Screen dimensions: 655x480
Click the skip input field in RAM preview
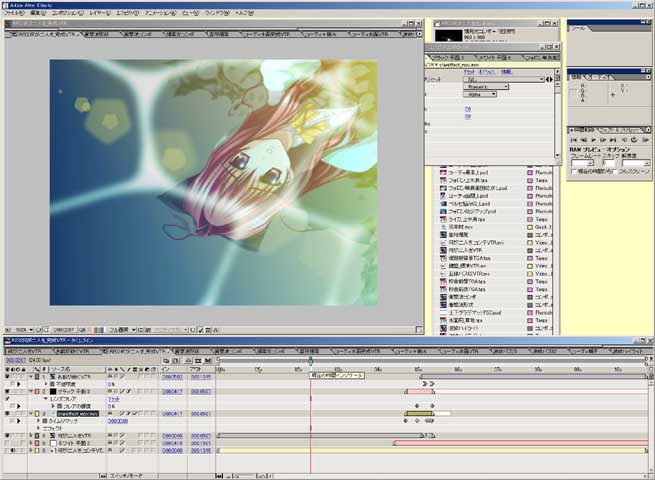608,163
